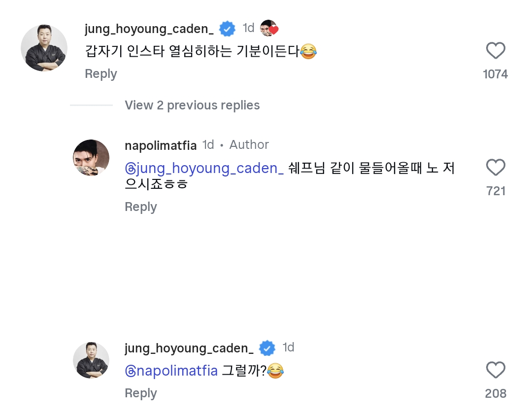The height and width of the screenshot is (417, 532).
Task: Like the top comment with 1074 likes
Action: pos(496,51)
